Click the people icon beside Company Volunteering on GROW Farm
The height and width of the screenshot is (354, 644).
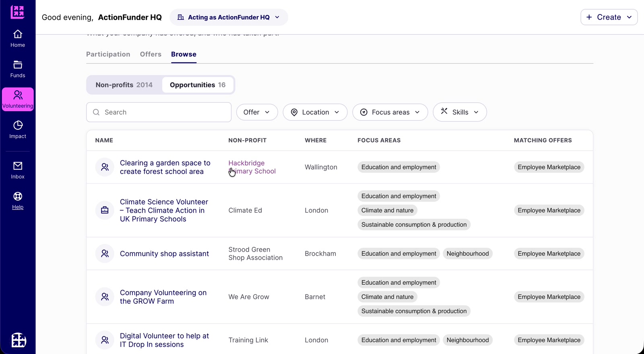coord(105,297)
